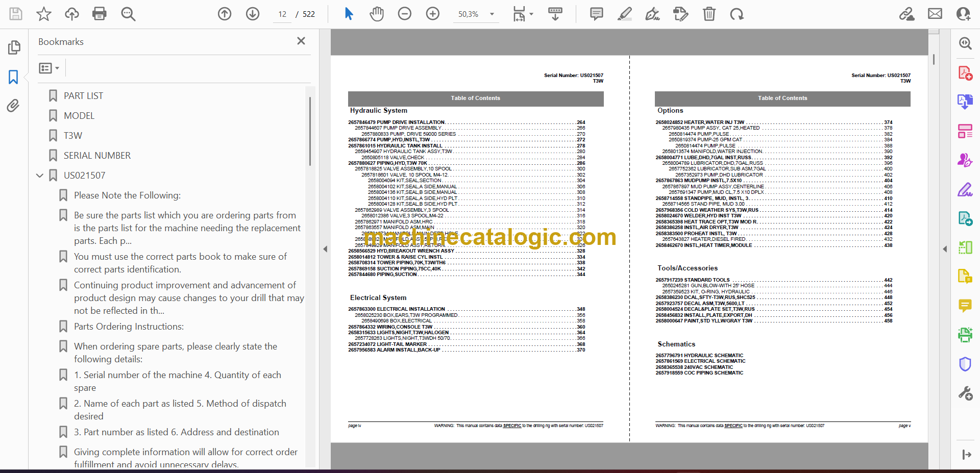Add the file to starred favorites
This screenshot has width=980, height=473.
click(44, 14)
